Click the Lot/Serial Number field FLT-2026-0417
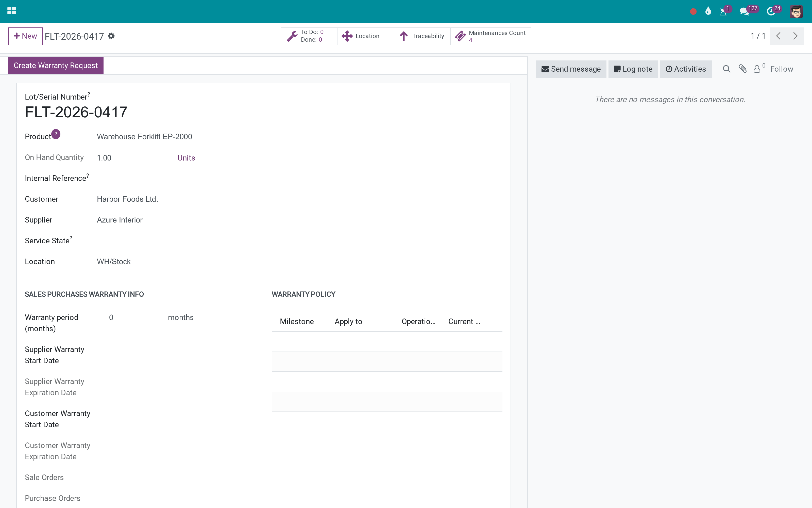 [x=76, y=112]
